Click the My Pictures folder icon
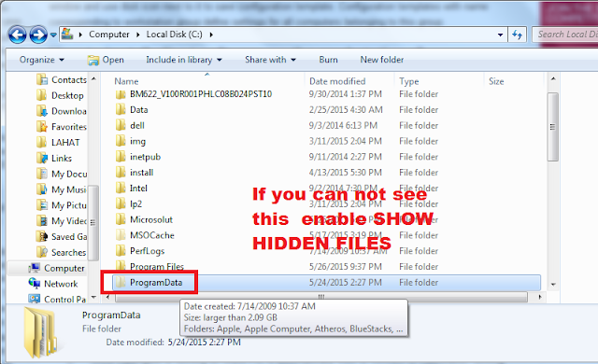The image size is (598, 364). (41, 204)
